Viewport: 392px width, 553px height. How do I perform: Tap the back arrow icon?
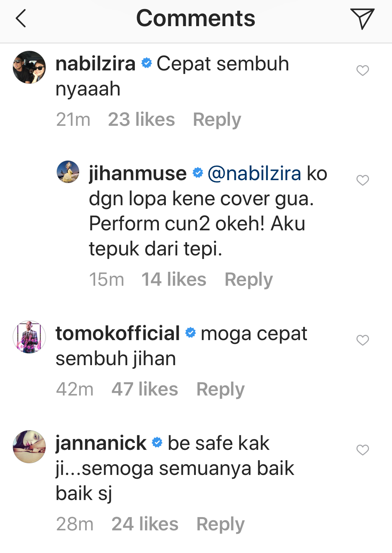click(21, 18)
